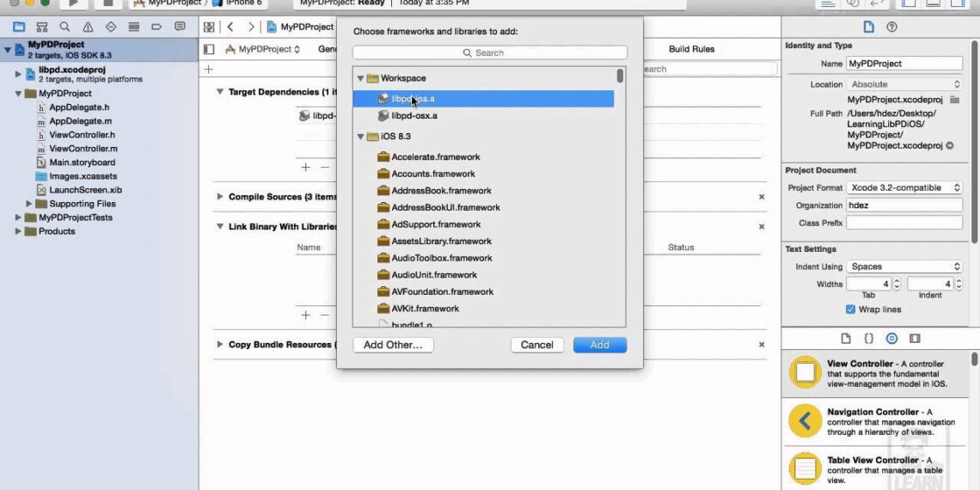
Task: Click the Stop button in toolbar
Action: [x=108, y=3]
